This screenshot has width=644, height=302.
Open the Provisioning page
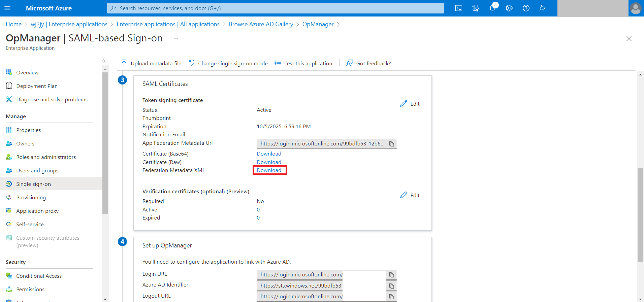point(31,197)
